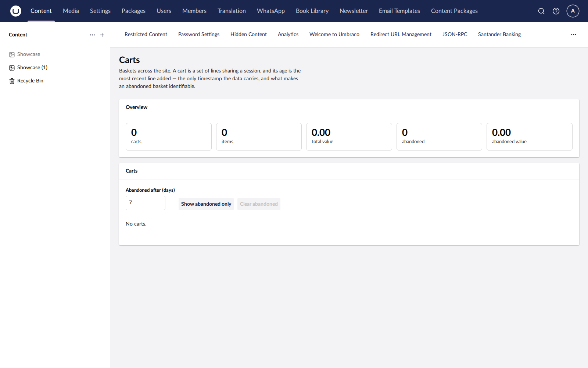Open Welcome to Umbraco dashboard tab
588x368 pixels.
pos(334,35)
